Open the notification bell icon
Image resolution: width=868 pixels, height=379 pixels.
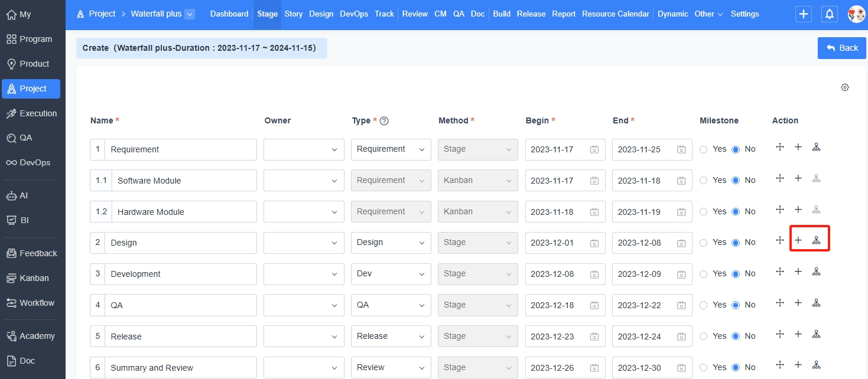[830, 14]
